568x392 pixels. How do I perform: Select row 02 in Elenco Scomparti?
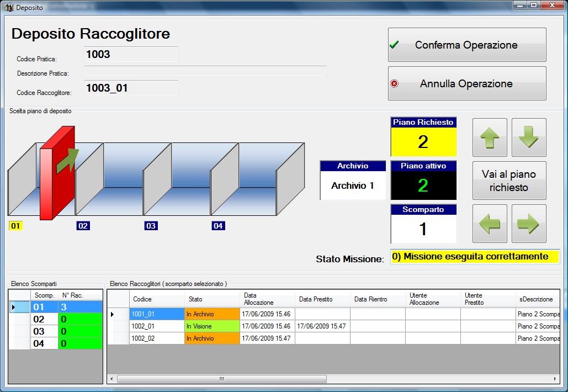pyautogui.click(x=55, y=319)
